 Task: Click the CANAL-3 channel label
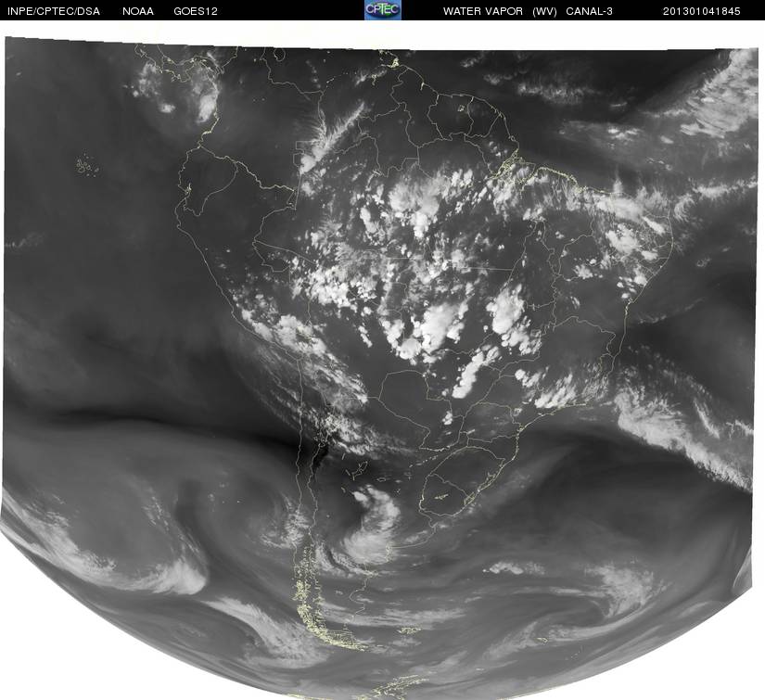coord(590,11)
